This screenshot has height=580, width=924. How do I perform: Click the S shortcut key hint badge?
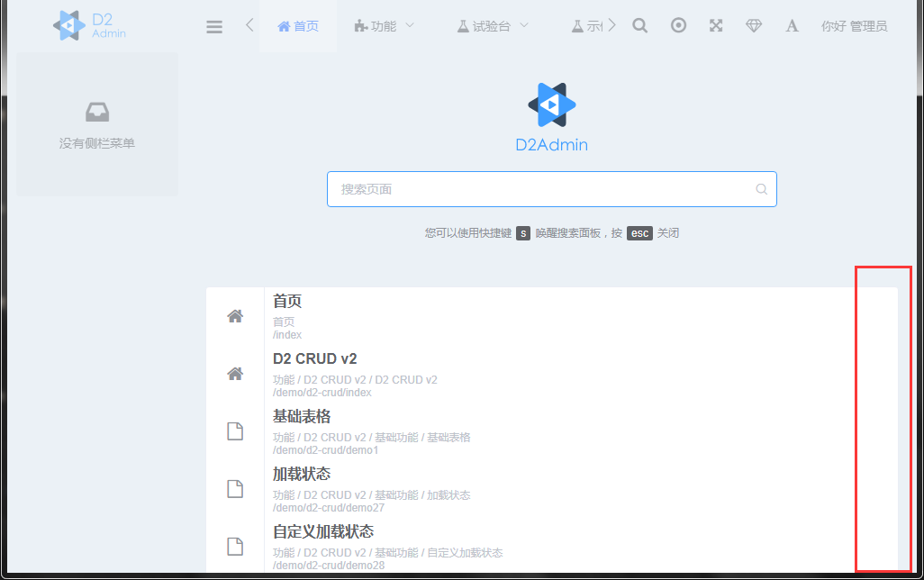pos(523,233)
